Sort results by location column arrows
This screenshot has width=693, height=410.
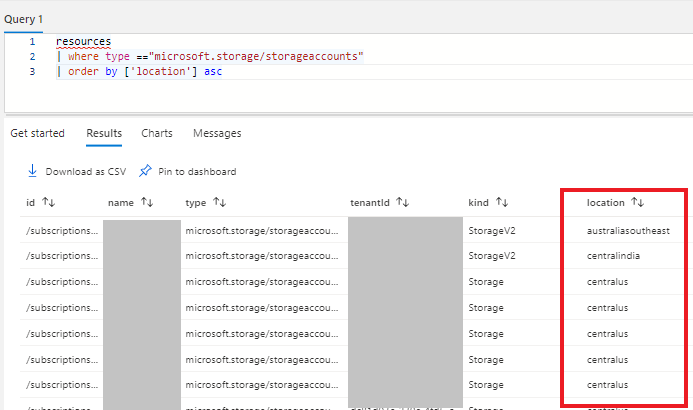coord(637,203)
